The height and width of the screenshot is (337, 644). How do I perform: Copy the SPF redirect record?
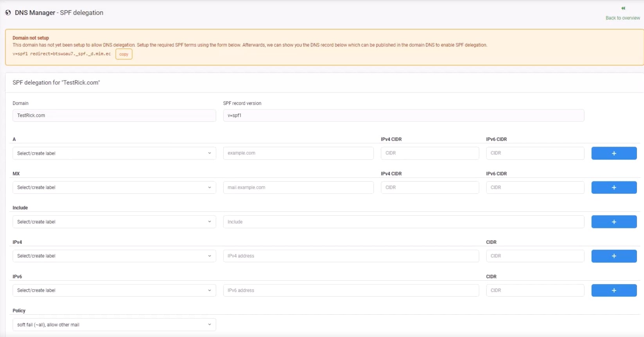point(124,54)
